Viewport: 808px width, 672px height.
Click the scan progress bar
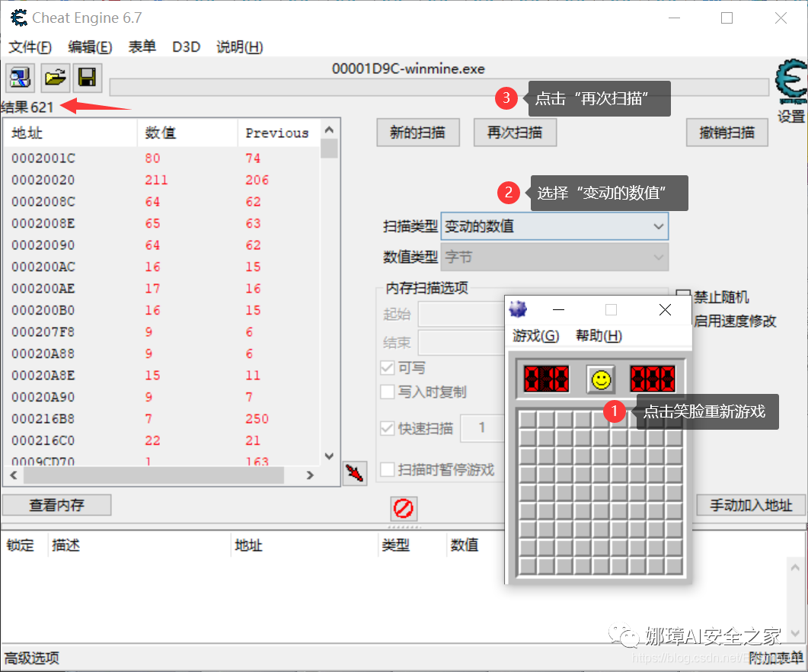(439, 87)
